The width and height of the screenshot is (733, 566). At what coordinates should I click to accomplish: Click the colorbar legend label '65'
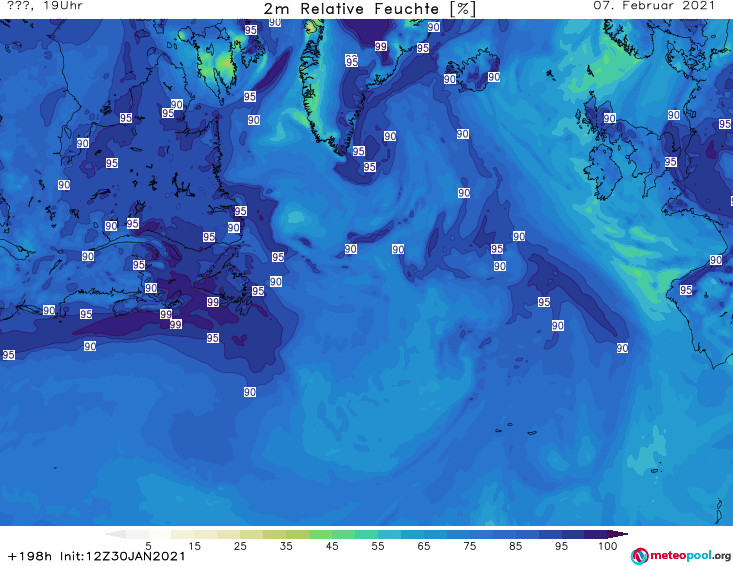pos(424,546)
